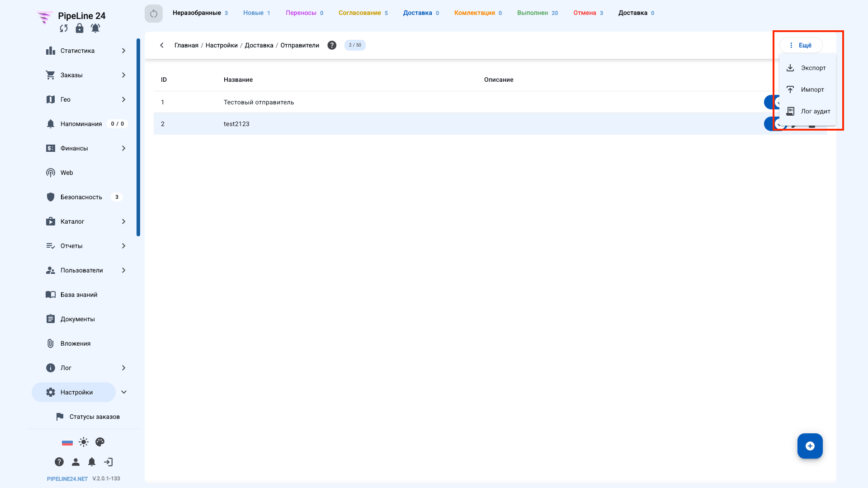868x488 pixels.
Task: Click the padlock icon under PipeLine 24 logo
Action: (x=80, y=28)
